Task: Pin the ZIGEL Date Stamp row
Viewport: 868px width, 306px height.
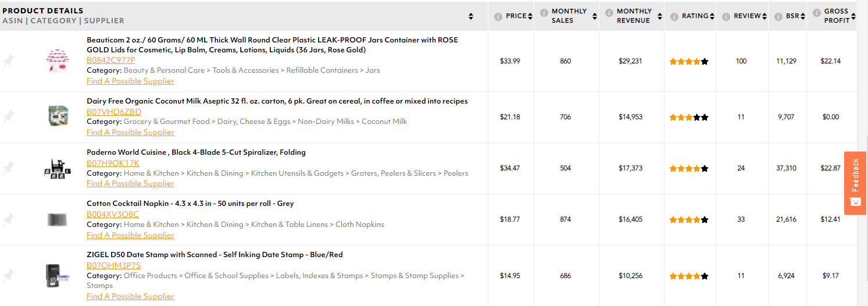Action: pos(8,275)
